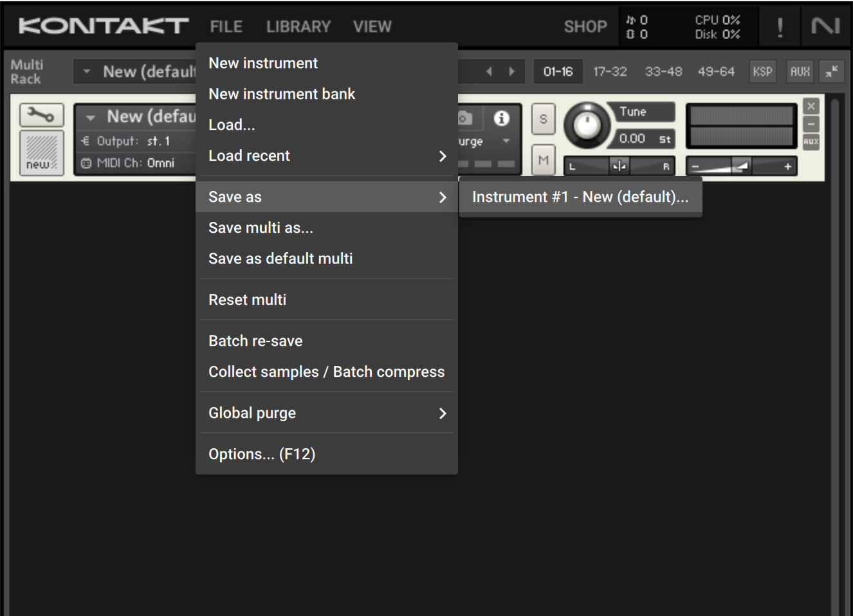Click the MIDI Ch connector icon
853x616 pixels.
(86, 163)
